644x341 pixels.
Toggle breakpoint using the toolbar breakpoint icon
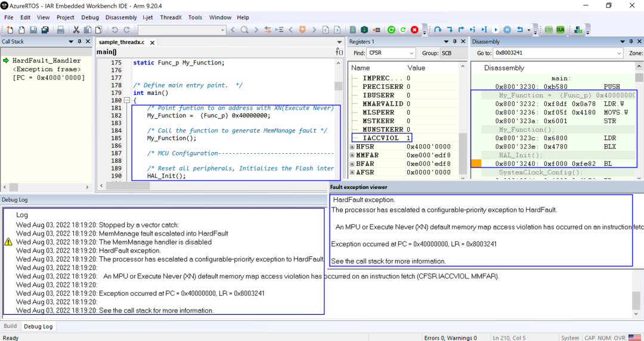click(376, 30)
